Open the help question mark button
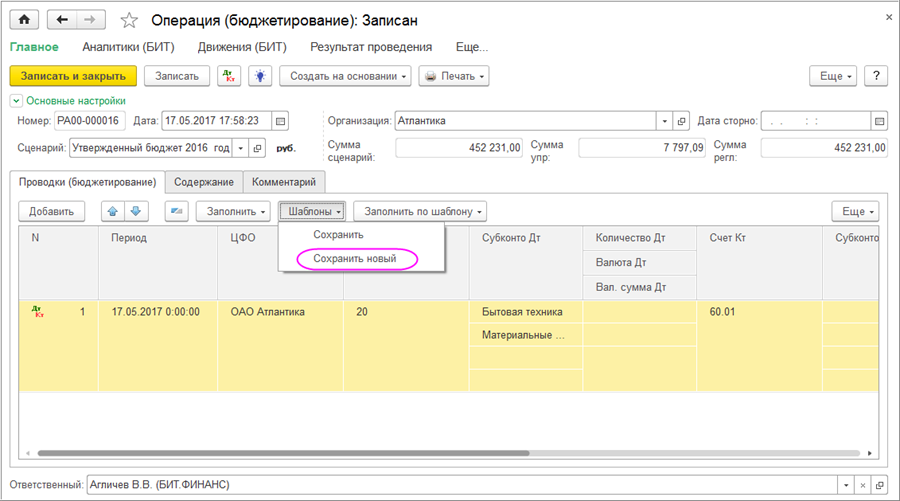Image resolution: width=900 pixels, height=501 pixels. [876, 76]
